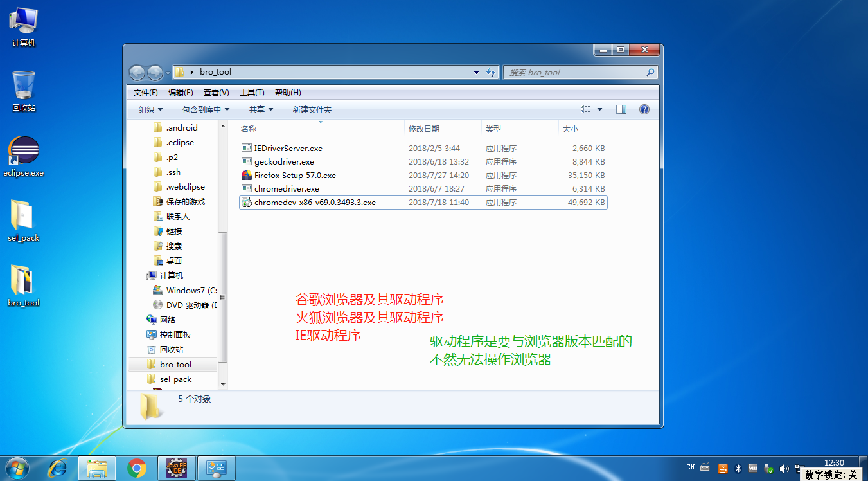The height and width of the screenshot is (481, 868).
Task: Open the 计算机 desktop icon
Action: click(24, 26)
